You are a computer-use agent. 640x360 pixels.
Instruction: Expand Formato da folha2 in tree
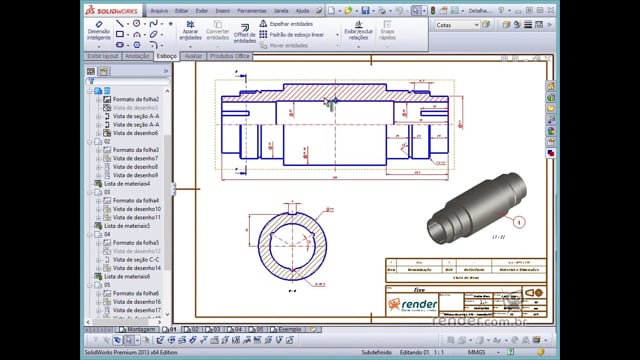pyautogui.click(x=98, y=99)
